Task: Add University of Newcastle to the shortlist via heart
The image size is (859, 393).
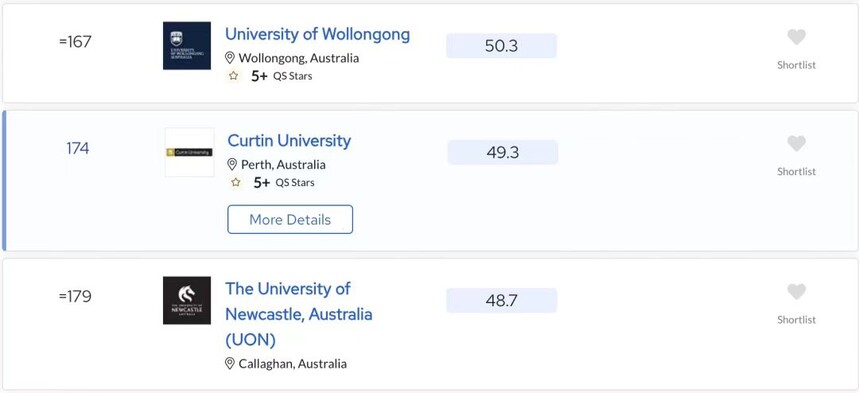Action: (x=796, y=292)
